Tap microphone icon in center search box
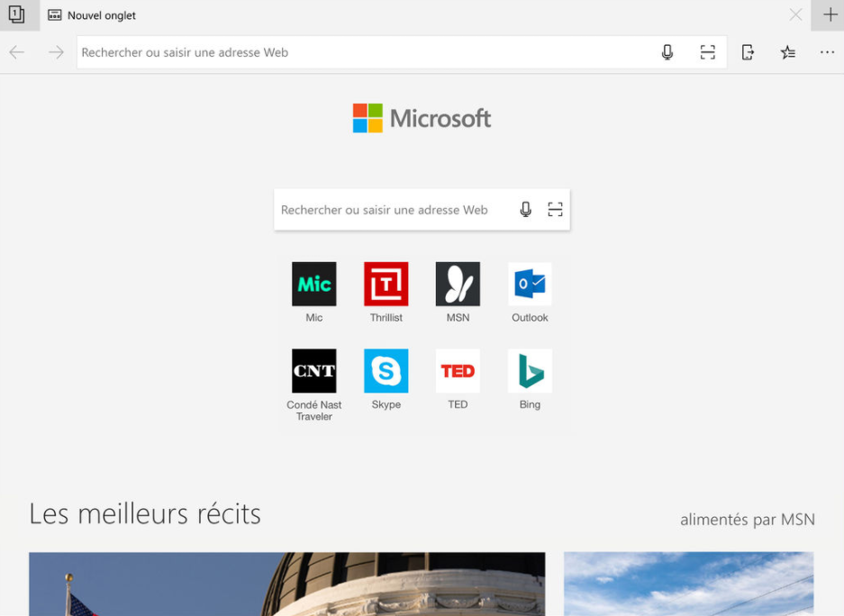Image resolution: width=844 pixels, height=616 pixels. [526, 209]
